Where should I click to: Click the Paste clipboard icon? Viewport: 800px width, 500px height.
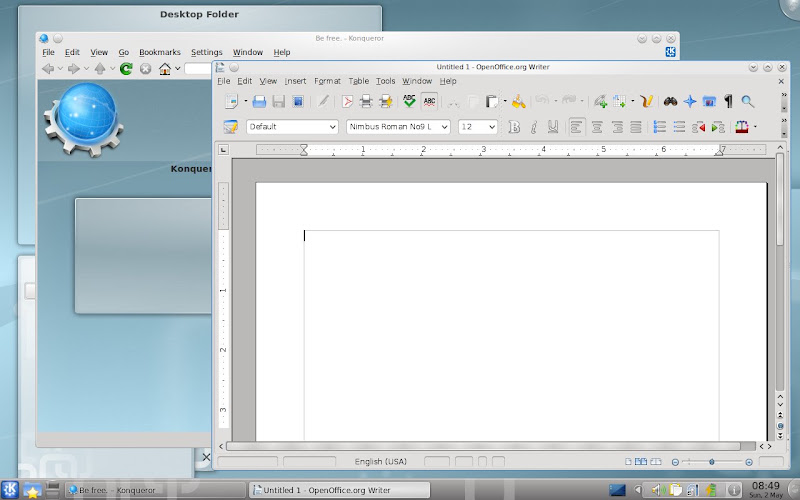[492, 102]
